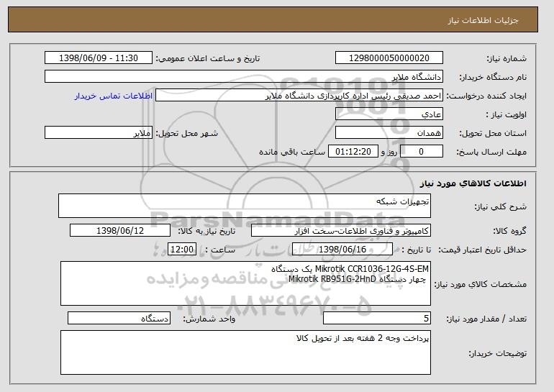Select the priority field عادی
554x392 pixels.
click(389, 114)
